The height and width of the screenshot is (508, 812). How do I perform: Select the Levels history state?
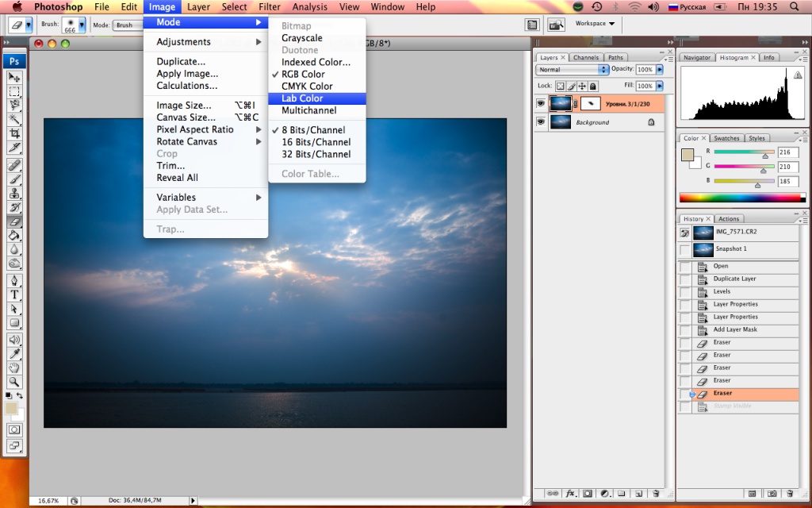pyautogui.click(x=722, y=291)
